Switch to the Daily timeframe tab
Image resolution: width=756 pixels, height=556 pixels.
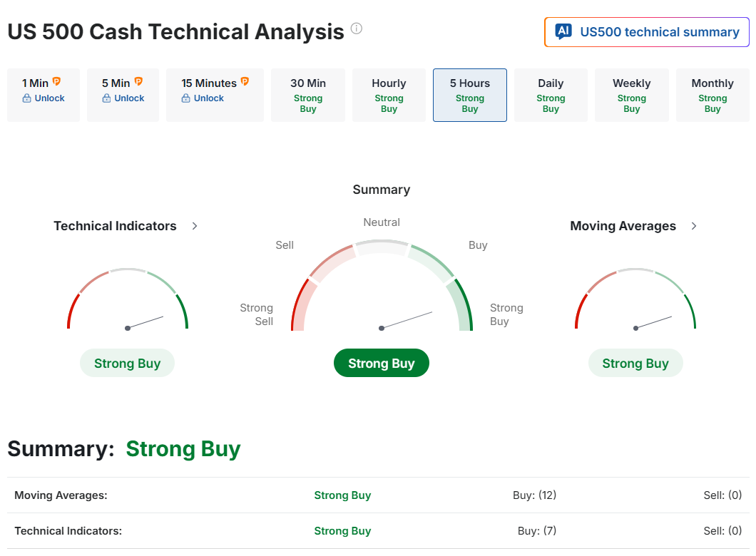tap(551, 95)
